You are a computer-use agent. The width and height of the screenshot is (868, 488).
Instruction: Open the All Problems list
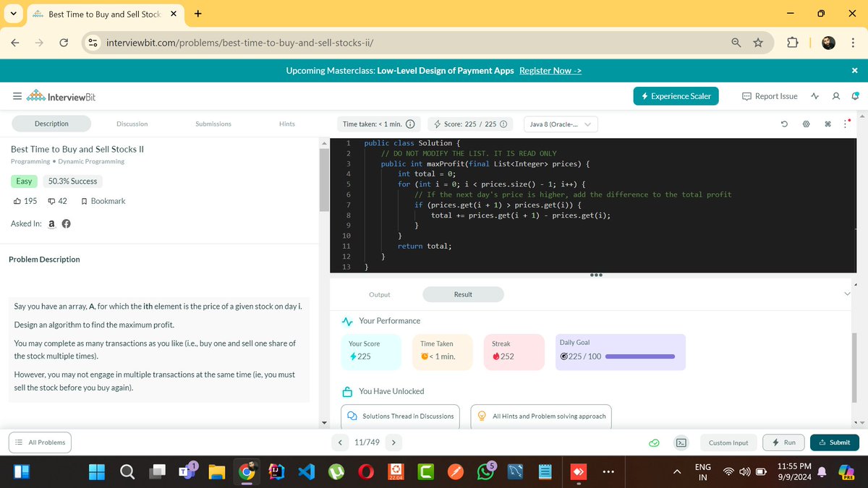[x=41, y=442]
